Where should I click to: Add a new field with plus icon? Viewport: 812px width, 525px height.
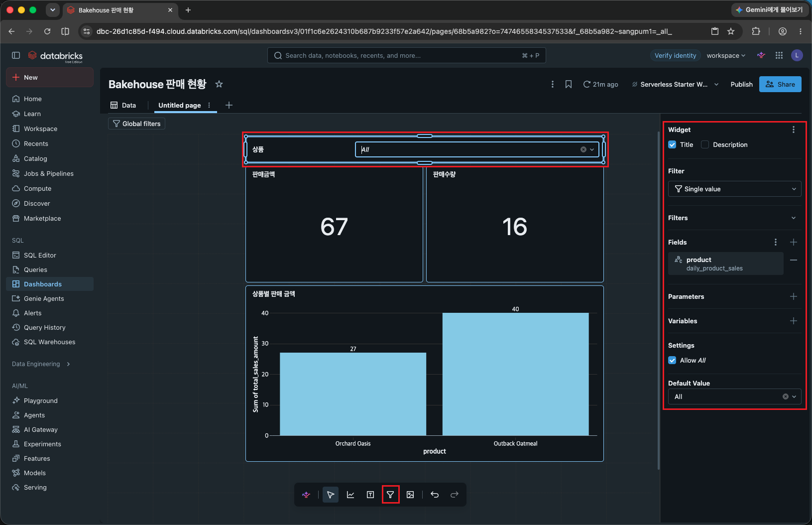(x=794, y=242)
